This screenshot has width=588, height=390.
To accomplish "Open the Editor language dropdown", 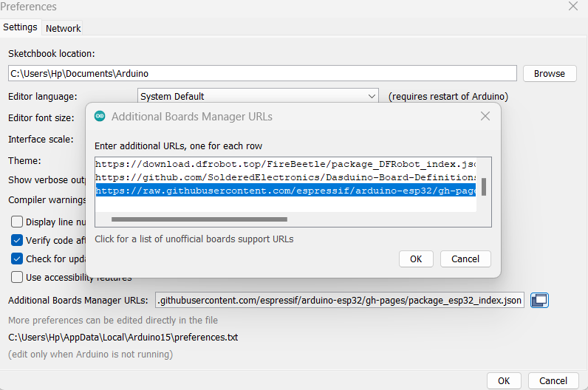I will pyautogui.click(x=258, y=96).
